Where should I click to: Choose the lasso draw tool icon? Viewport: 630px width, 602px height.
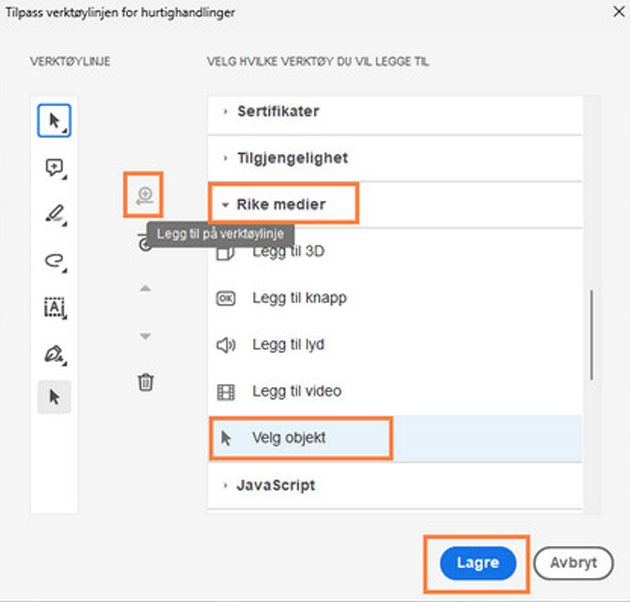pyautogui.click(x=54, y=260)
